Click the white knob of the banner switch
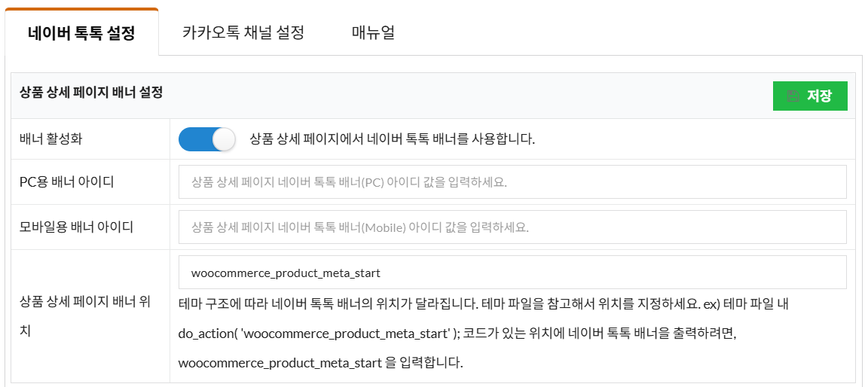 pyautogui.click(x=224, y=139)
